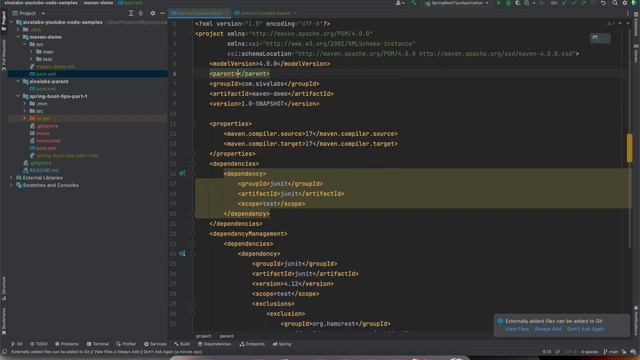The height and width of the screenshot is (360, 640).
Task: Collapse the spring-boot-tips-part-1 module
Action: [x=18, y=96]
